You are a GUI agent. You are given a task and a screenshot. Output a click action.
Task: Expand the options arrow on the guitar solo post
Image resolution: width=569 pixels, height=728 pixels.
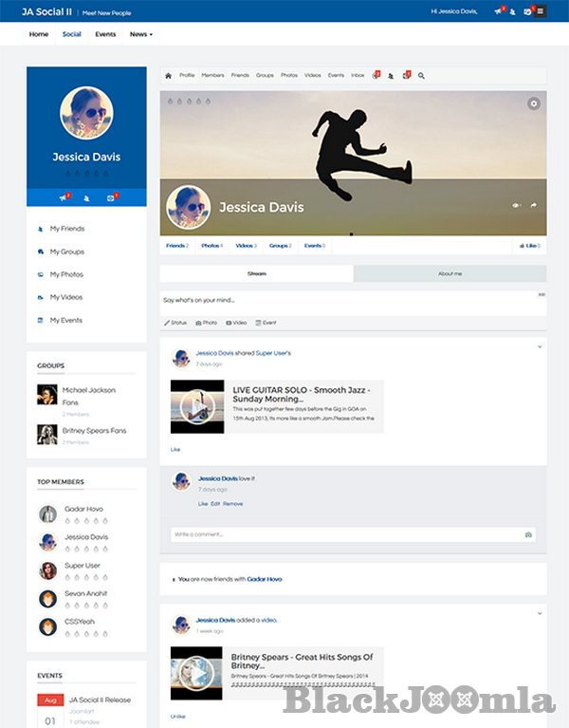coord(540,346)
